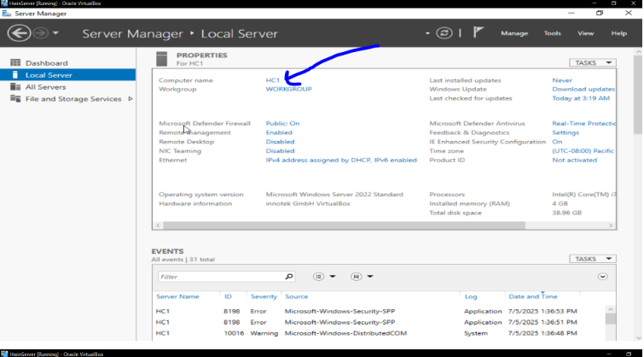
Task: Click properties scrollbar right arrow
Action: (x=611, y=225)
